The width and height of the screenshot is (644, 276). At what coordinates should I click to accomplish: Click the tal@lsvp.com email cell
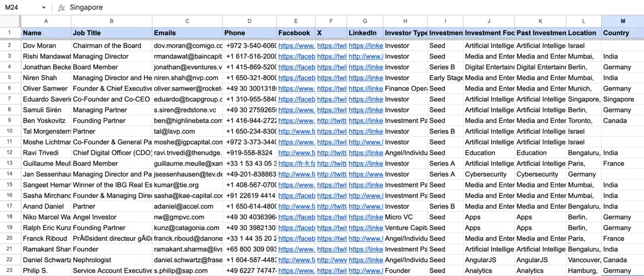click(x=187, y=131)
